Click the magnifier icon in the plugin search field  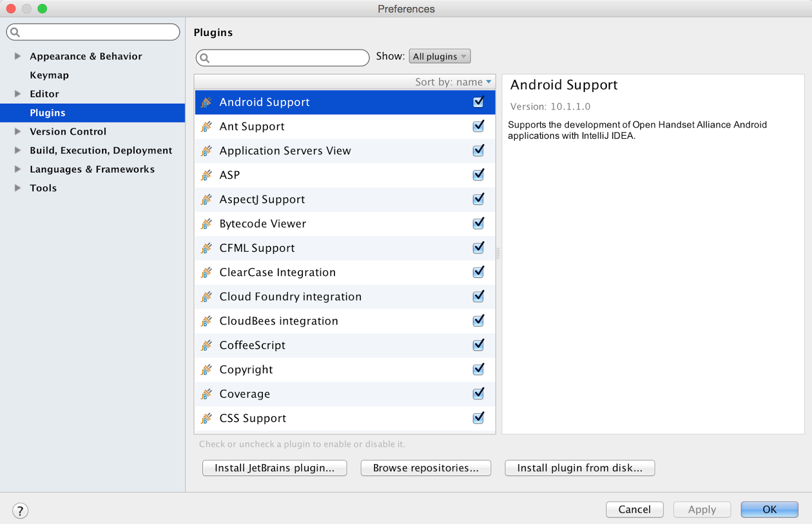tap(205, 57)
